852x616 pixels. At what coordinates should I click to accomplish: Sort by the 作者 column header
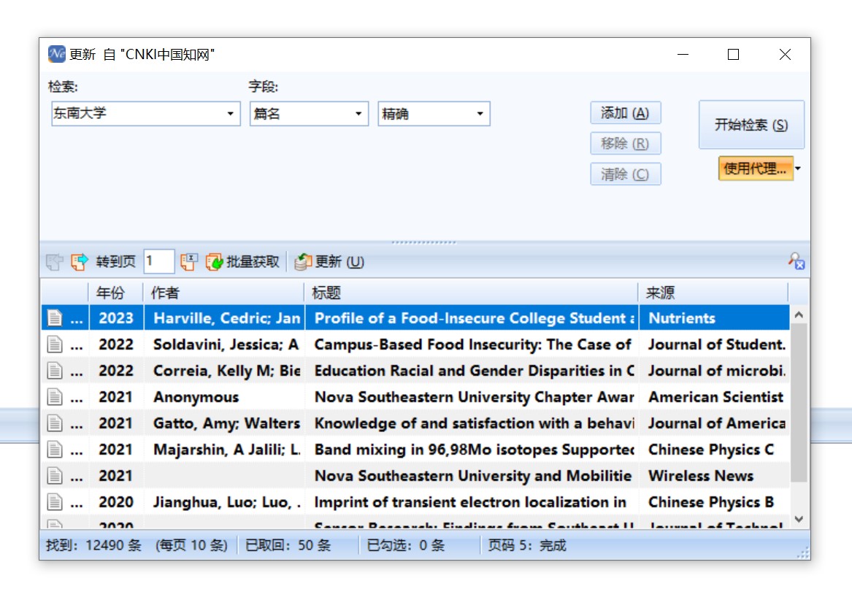pos(223,293)
